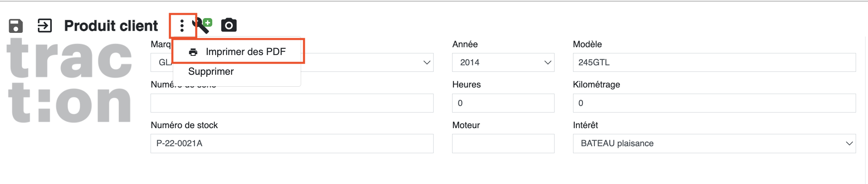Expand the Marque dropdown chevron
This screenshot has width=868, height=184.
coord(427,62)
